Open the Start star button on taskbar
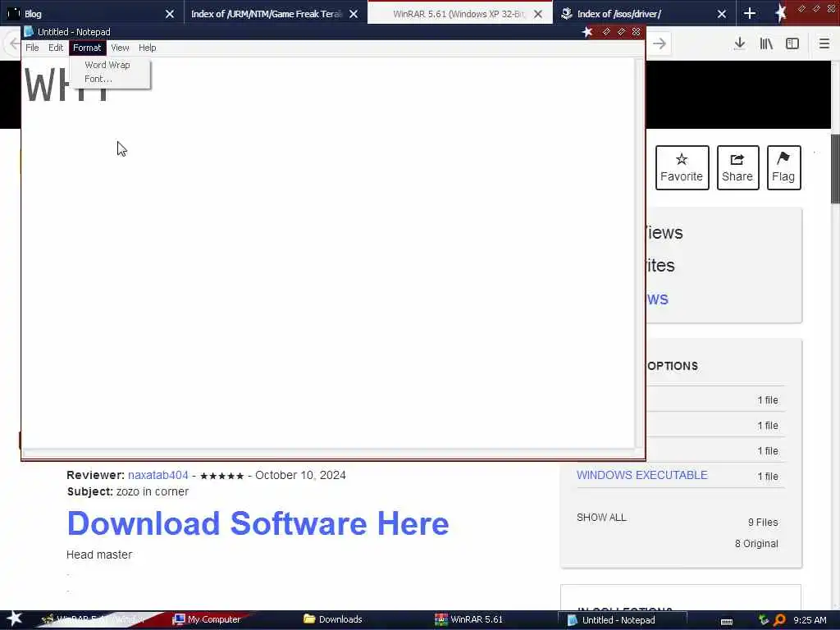Screen dimensions: 840x630 (x=15, y=619)
